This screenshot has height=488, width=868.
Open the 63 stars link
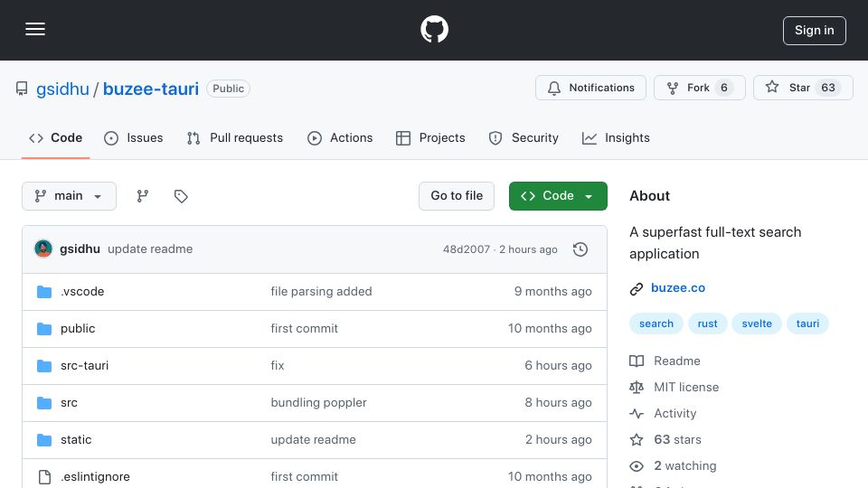click(x=665, y=440)
